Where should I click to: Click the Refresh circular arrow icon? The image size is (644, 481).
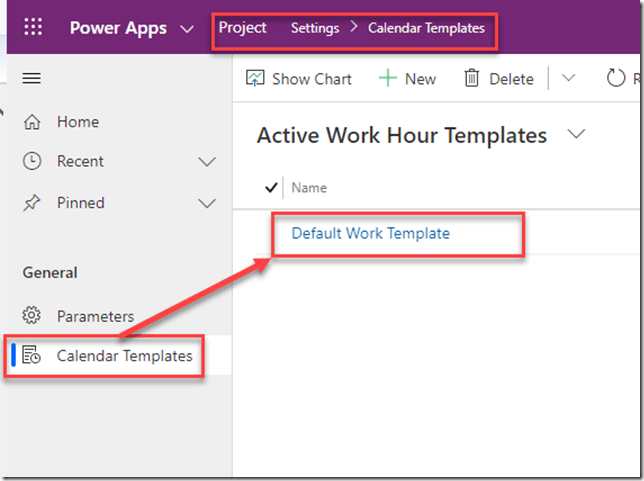pos(615,79)
